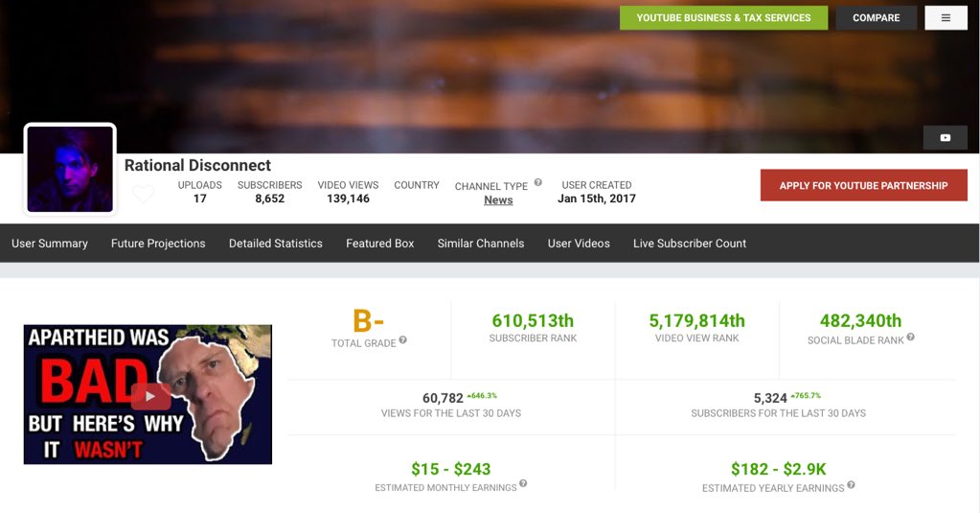Open help icon beside Estimated Monthly Earnings
980x513 pixels.
tap(523, 483)
